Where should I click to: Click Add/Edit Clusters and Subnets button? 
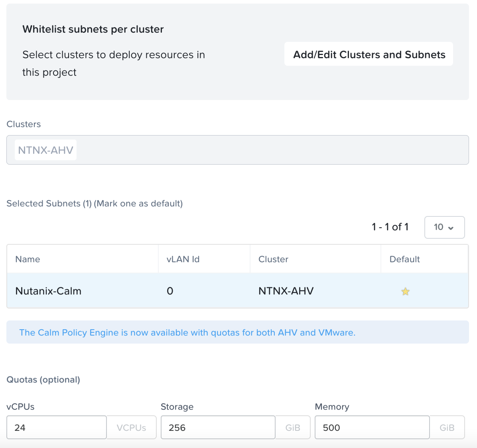click(369, 54)
